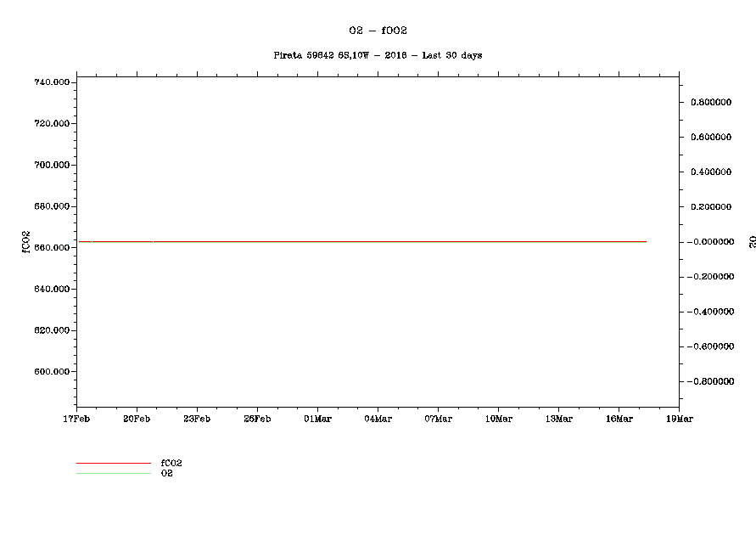Click the Pirata 2016 Last 30 days subtitle
Screen dimensions: 756x535
tap(378, 55)
